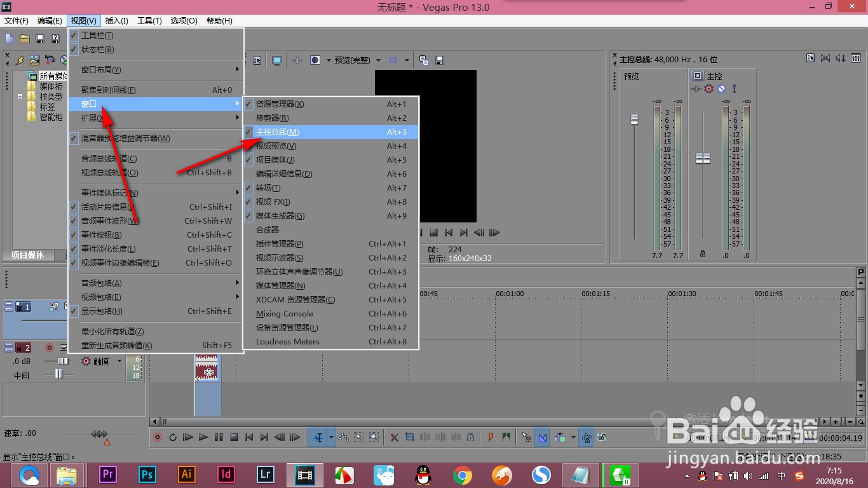Screen dimensions: 868x488
Task: Open the Normal Edit tool dropdown arrow
Action: pyautogui.click(x=331, y=437)
